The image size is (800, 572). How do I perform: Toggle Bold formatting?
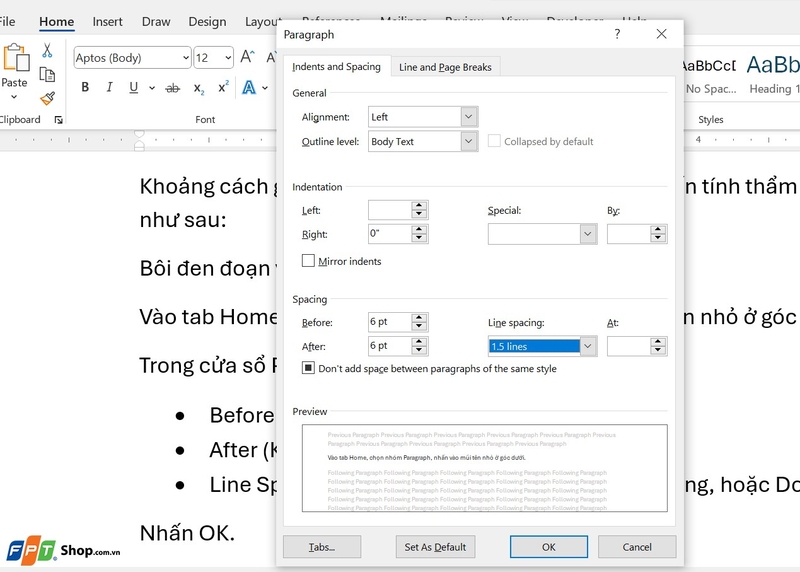[x=85, y=87]
